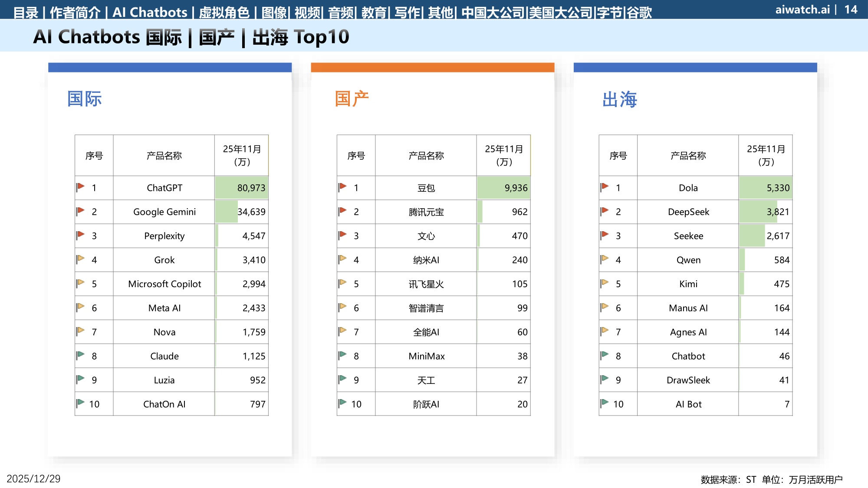Click the yellow flag in Meta AI row
868x488 pixels.
80,307
